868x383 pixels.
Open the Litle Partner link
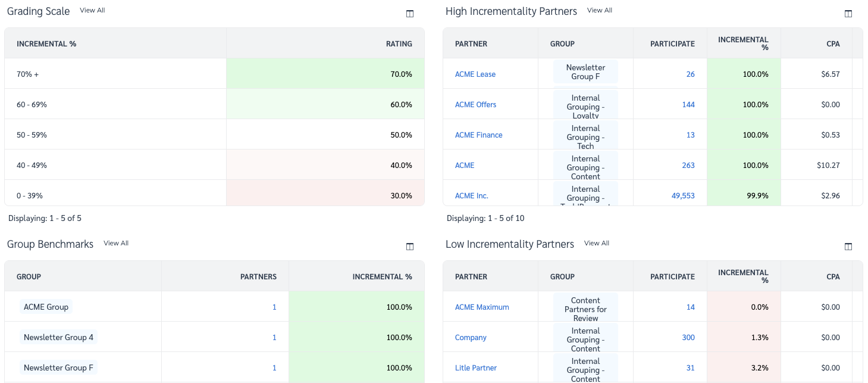point(475,368)
